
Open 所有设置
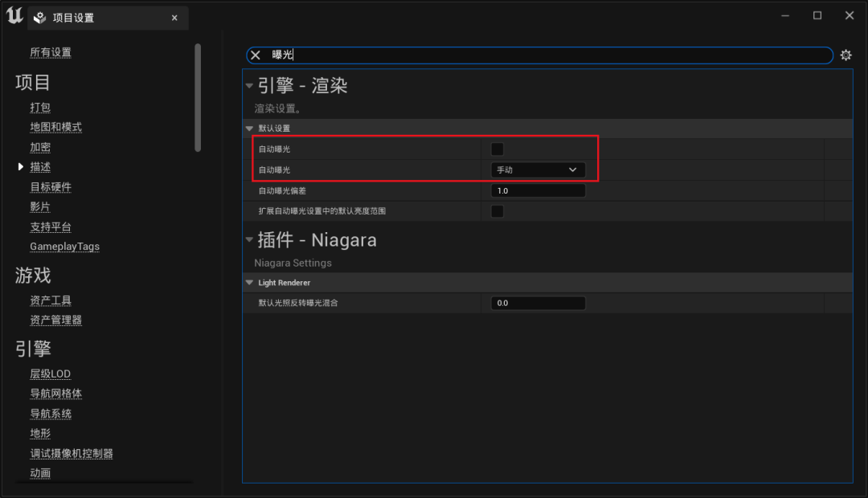click(50, 51)
